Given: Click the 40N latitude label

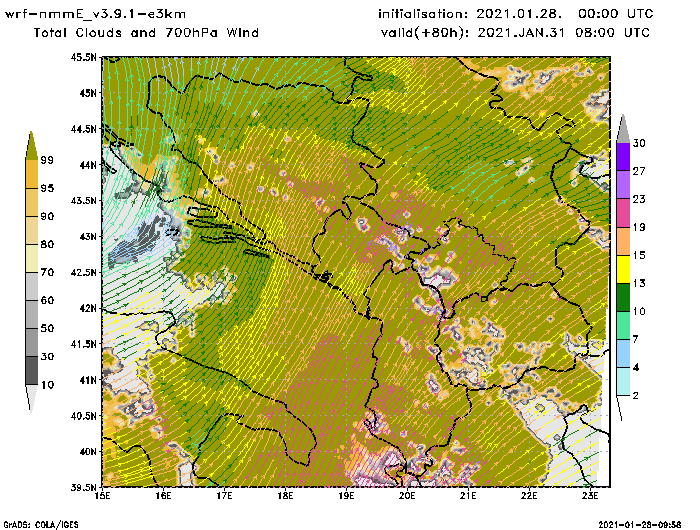Looking at the screenshot, I should 88,451.
